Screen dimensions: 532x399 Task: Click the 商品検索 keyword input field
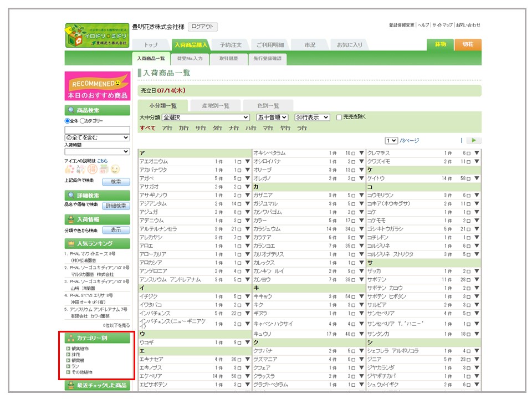(x=98, y=129)
